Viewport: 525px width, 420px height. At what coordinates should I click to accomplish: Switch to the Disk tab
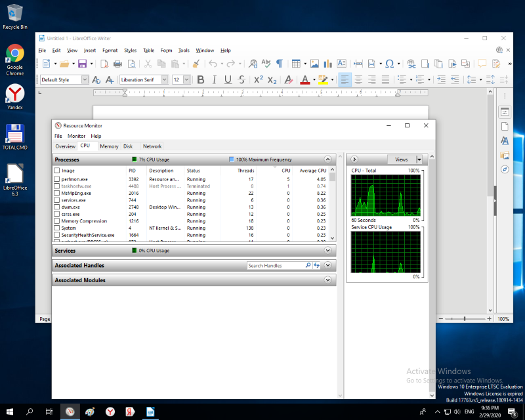pos(128,146)
